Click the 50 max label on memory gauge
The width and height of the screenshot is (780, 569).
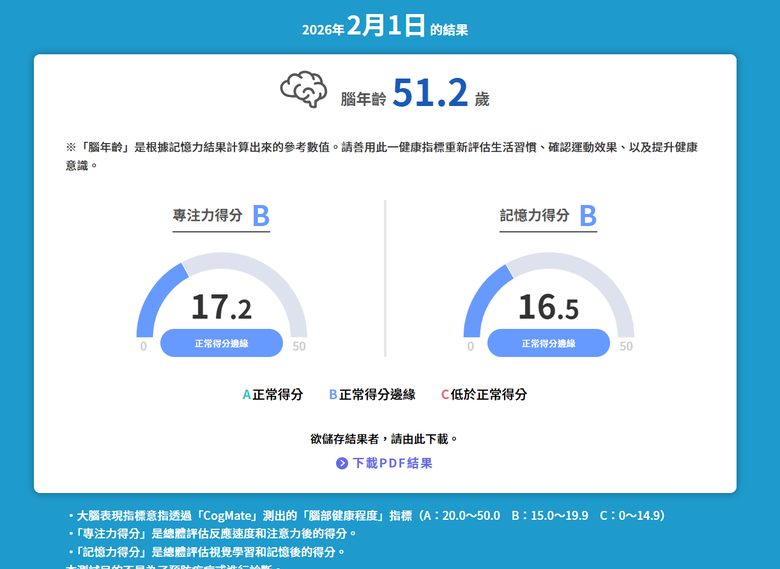(x=626, y=346)
